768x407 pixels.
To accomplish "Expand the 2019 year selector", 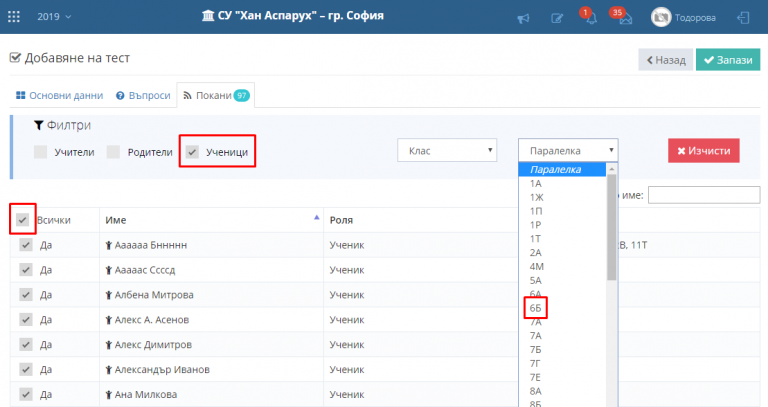I will 54,17.
